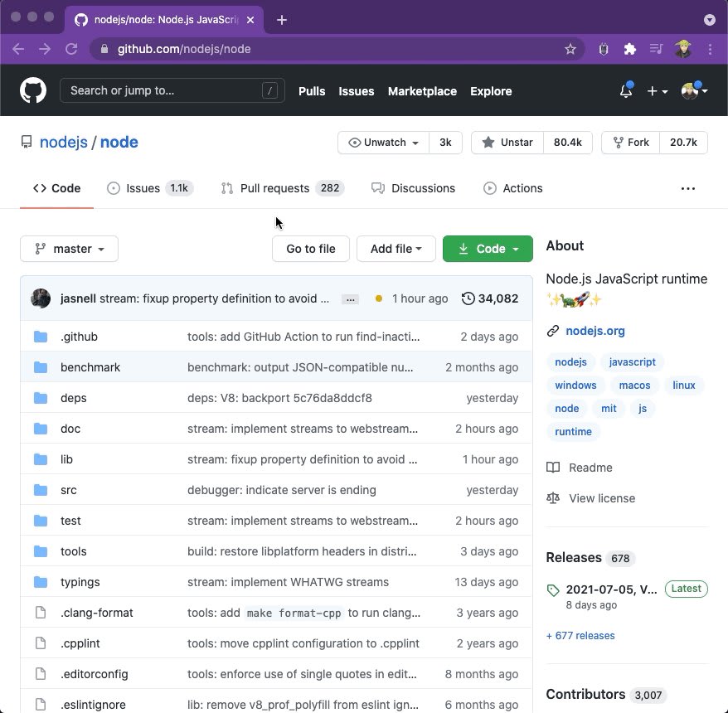Expand the master branch selector
This screenshot has width=728, height=713.
click(x=69, y=249)
